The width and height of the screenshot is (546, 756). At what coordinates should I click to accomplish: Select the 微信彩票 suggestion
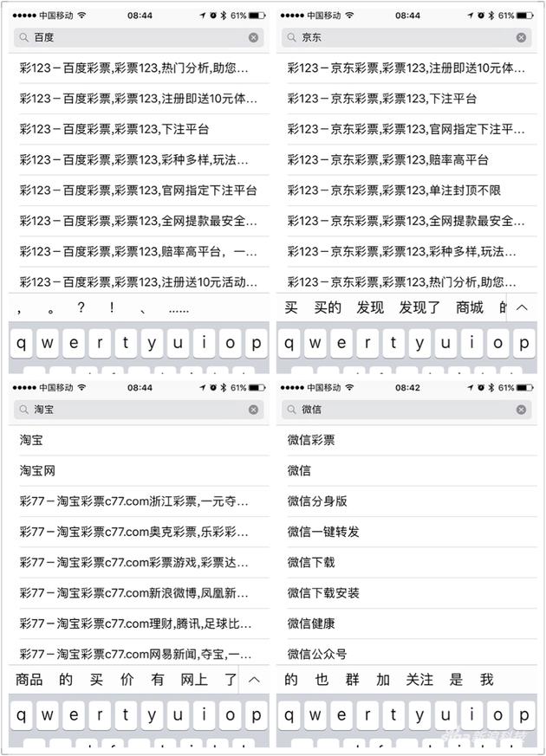coord(406,440)
